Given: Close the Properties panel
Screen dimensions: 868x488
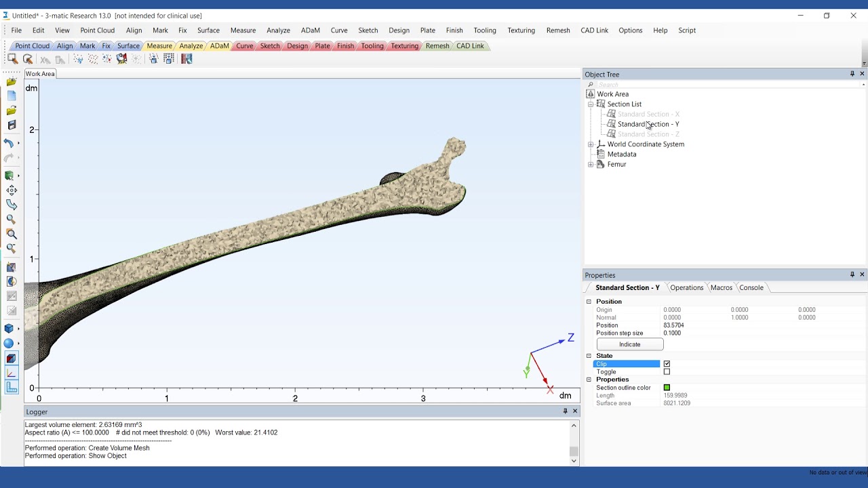Looking at the screenshot, I should coord(862,274).
